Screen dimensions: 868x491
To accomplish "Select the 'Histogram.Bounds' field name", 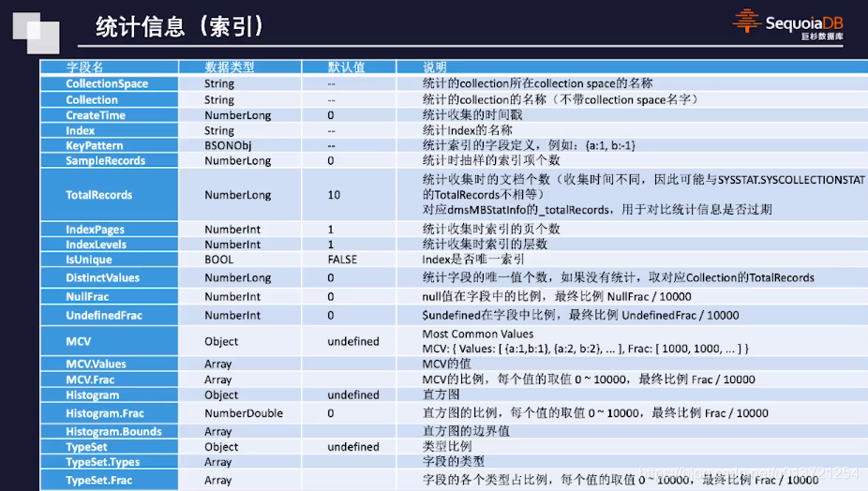I will click(113, 432).
